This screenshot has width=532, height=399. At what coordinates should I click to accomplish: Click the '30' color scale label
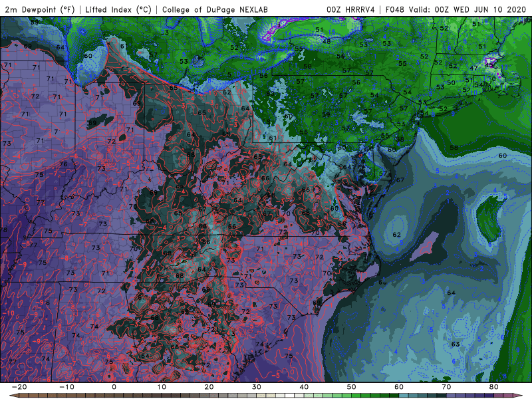(x=257, y=387)
